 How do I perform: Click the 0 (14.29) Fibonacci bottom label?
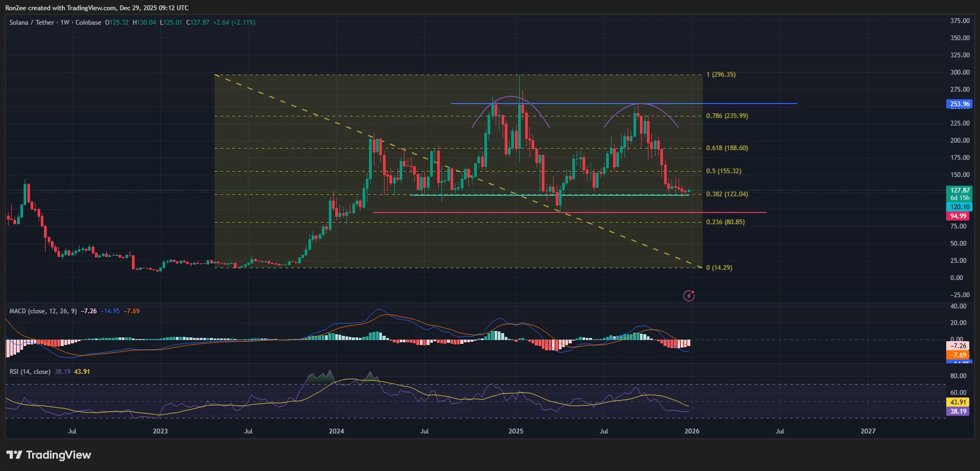[719, 268]
